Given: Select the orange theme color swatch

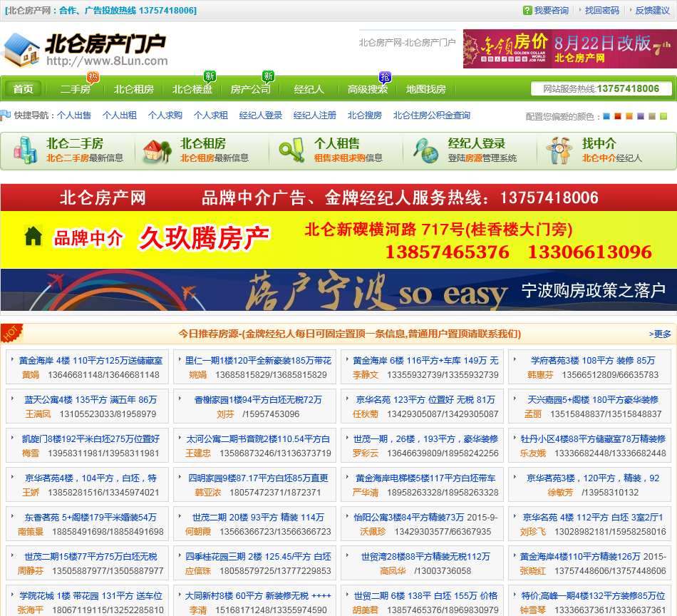Looking at the screenshot, I should click(x=629, y=116).
